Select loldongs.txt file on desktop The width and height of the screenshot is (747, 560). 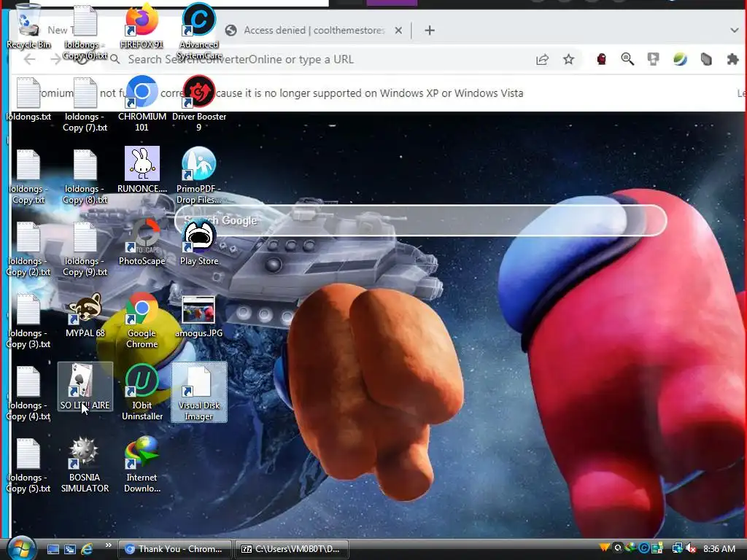(x=28, y=99)
